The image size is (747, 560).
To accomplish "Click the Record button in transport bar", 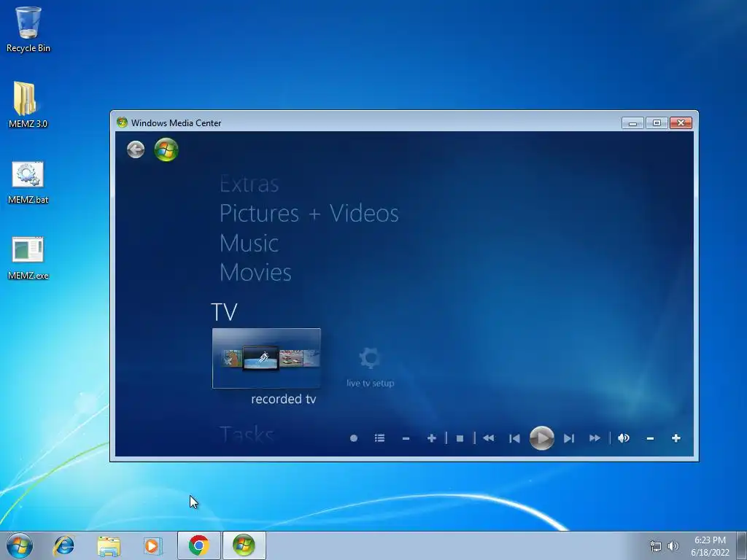I will pyautogui.click(x=354, y=438).
